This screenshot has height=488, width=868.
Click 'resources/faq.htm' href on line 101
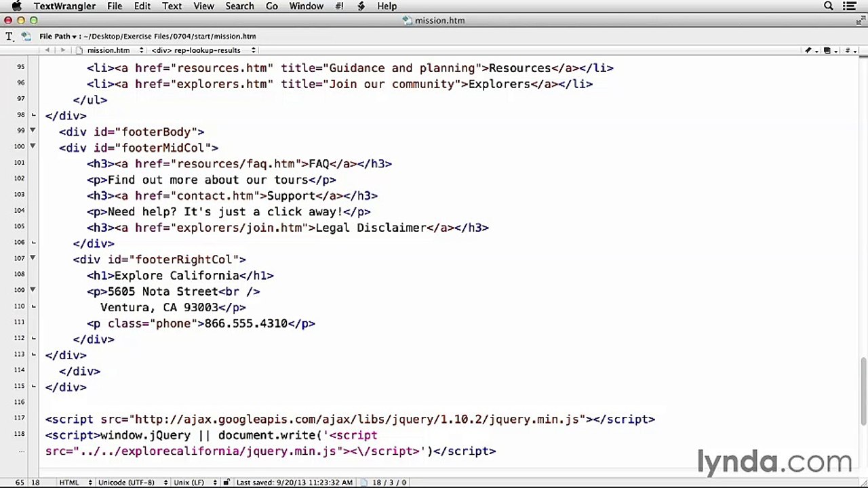click(235, 164)
